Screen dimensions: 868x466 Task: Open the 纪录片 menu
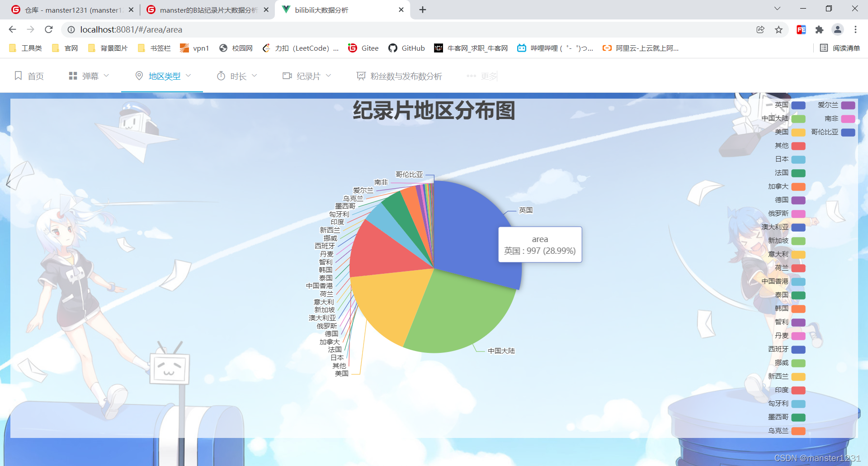pyautogui.click(x=307, y=76)
